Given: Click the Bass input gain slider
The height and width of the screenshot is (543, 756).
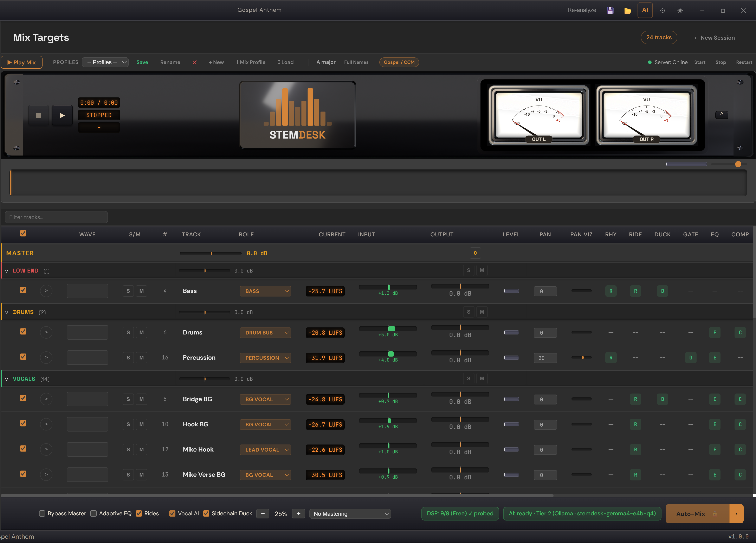Looking at the screenshot, I should [388, 287].
